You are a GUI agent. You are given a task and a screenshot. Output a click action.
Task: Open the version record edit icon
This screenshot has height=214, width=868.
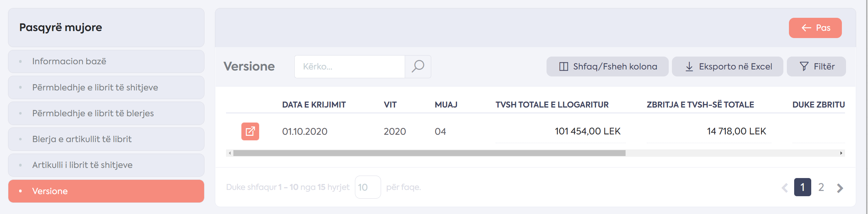[250, 131]
